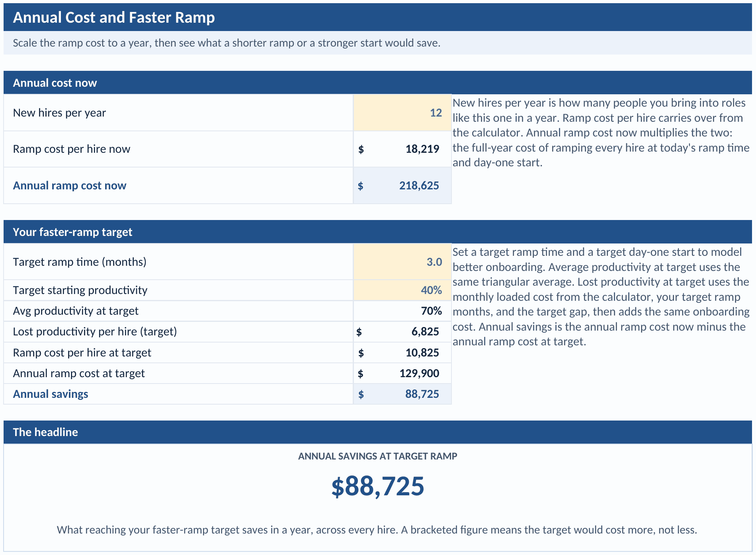Click the bold 'Annual savings' row label

pyautogui.click(x=51, y=394)
